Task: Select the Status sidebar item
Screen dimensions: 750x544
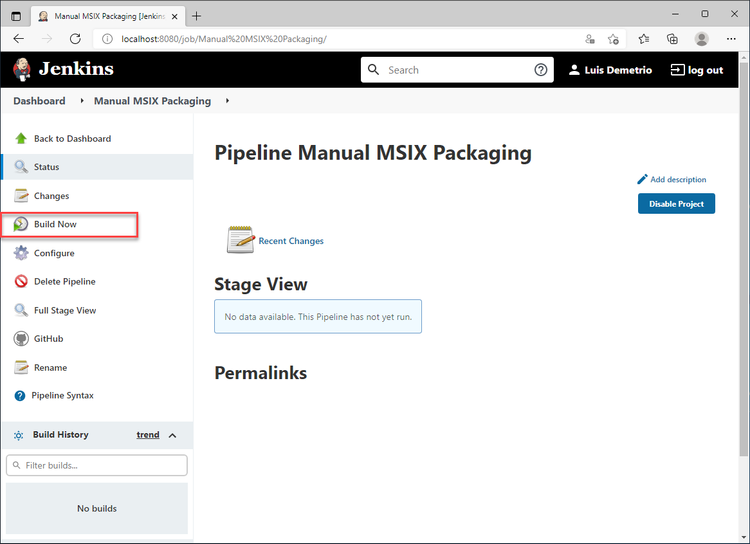Action: click(x=46, y=167)
